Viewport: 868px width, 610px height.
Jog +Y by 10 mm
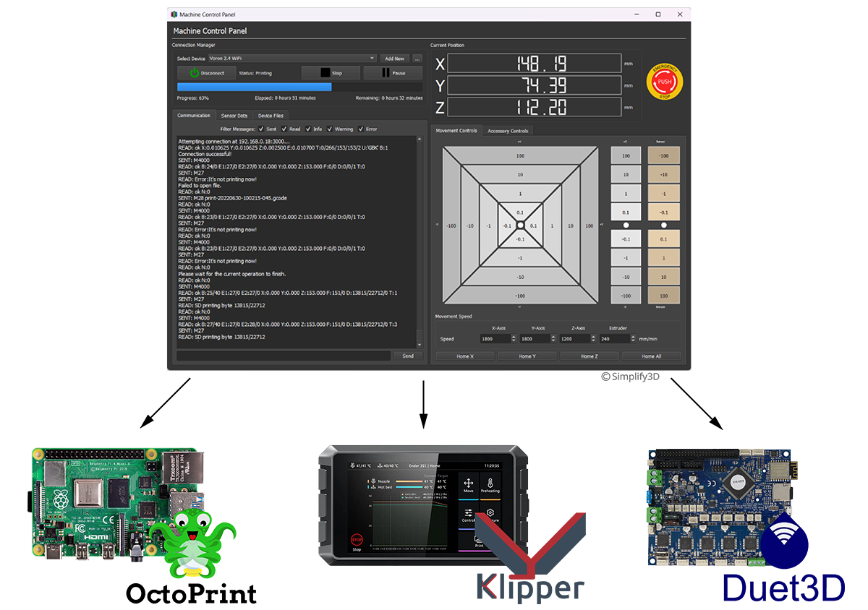[520, 175]
